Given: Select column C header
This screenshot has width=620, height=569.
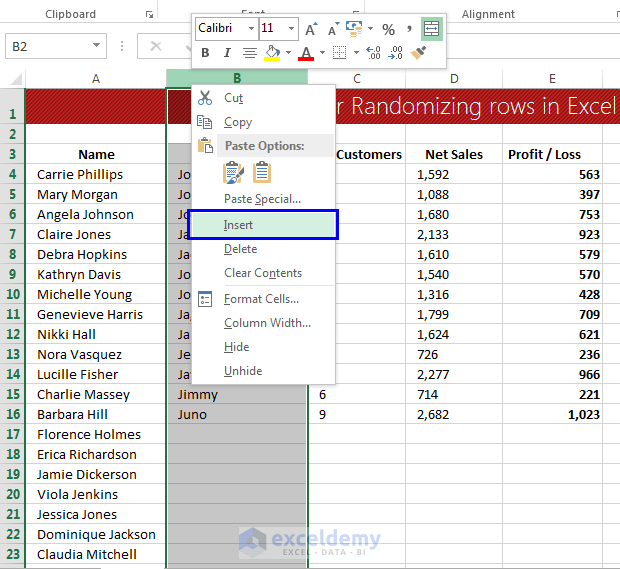Looking at the screenshot, I should pyautogui.click(x=357, y=79).
